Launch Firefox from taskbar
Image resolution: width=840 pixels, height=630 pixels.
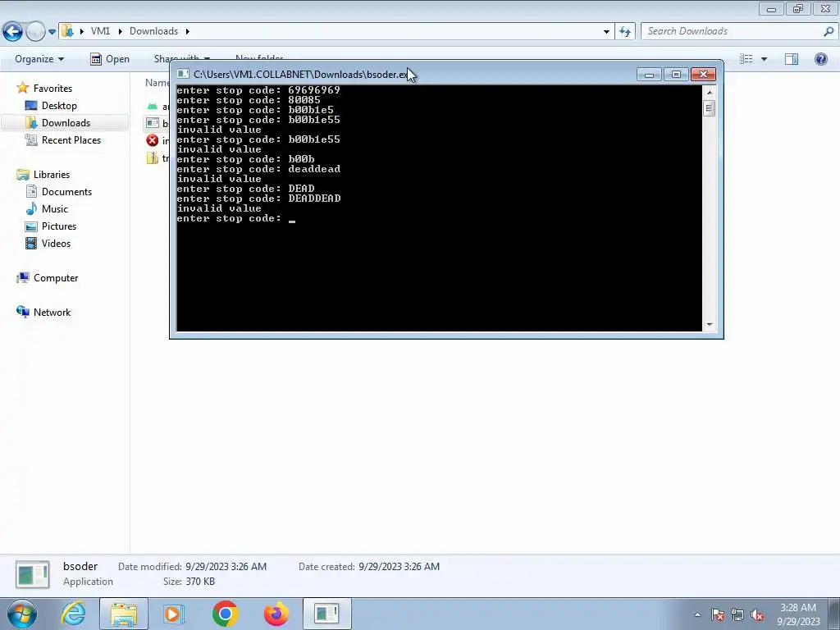pos(276,614)
